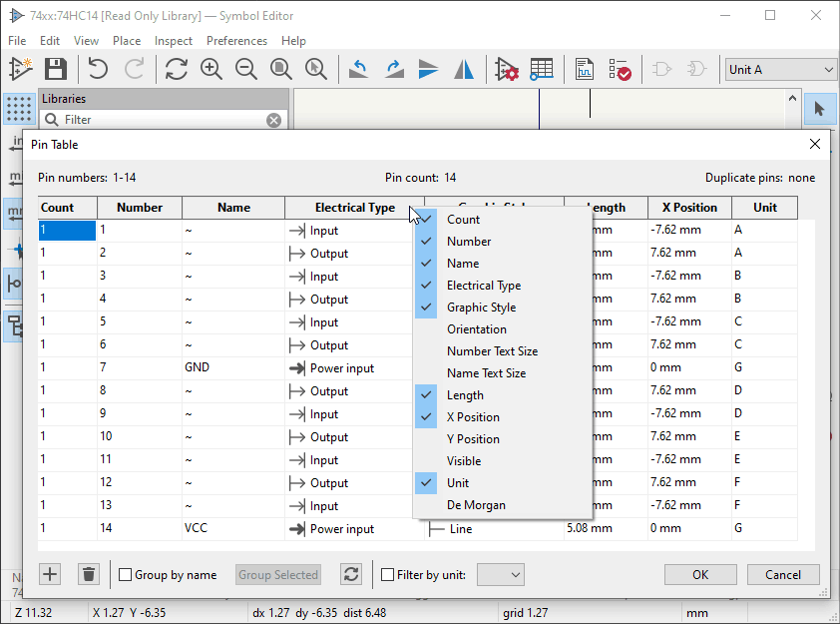Screen dimensions: 840x624
Task: Click the symbol properties gear icon
Action: pyautogui.click(x=506, y=69)
